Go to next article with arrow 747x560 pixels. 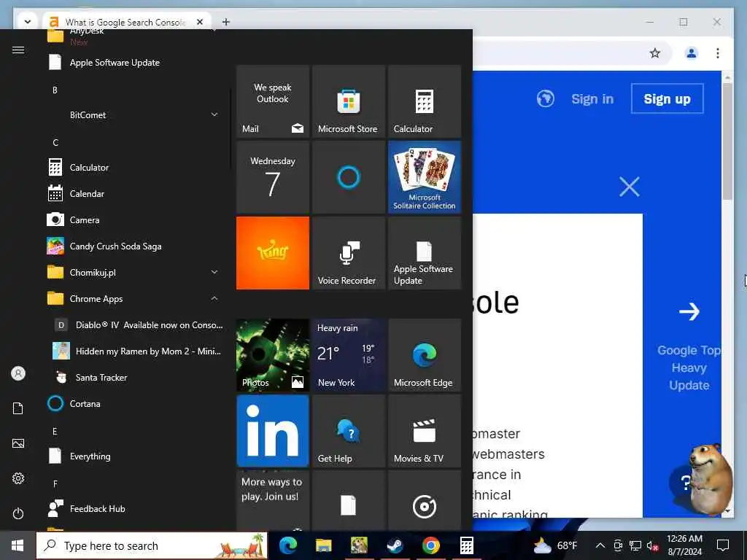689,312
